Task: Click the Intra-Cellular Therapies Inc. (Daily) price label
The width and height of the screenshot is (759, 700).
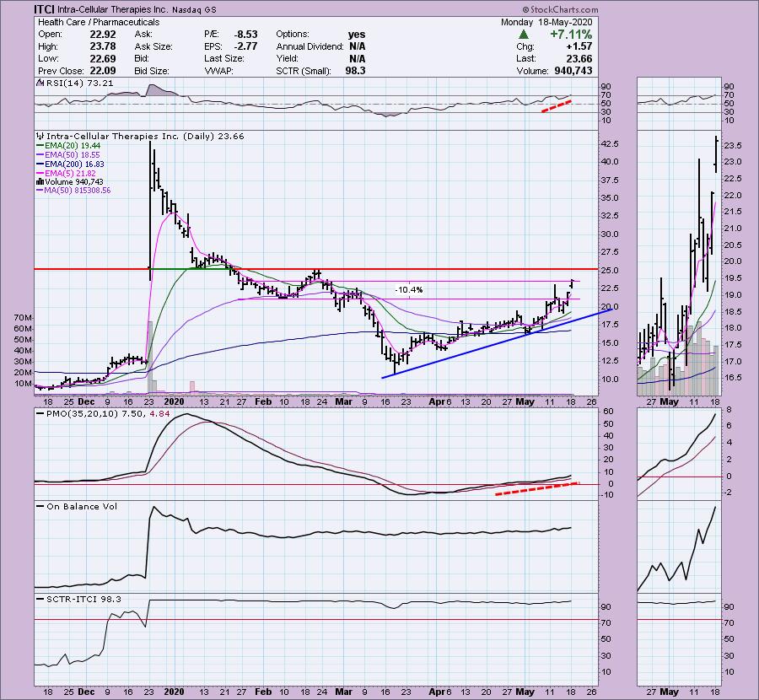Action: click(x=140, y=137)
